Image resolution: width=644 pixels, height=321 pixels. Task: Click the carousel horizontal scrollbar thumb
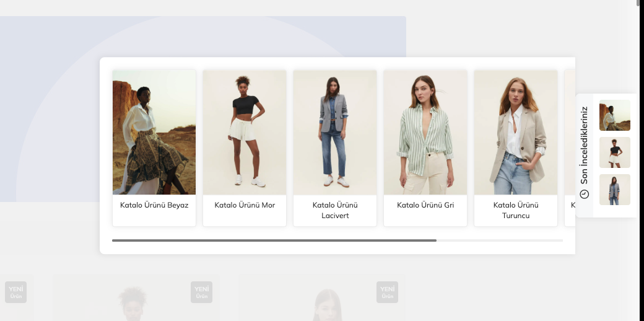coord(274,240)
